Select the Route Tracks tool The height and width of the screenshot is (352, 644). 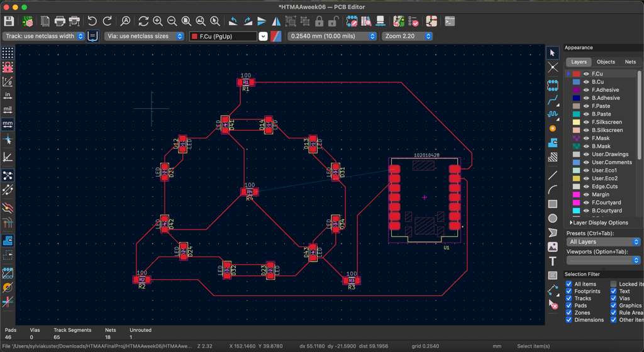pyautogui.click(x=553, y=101)
